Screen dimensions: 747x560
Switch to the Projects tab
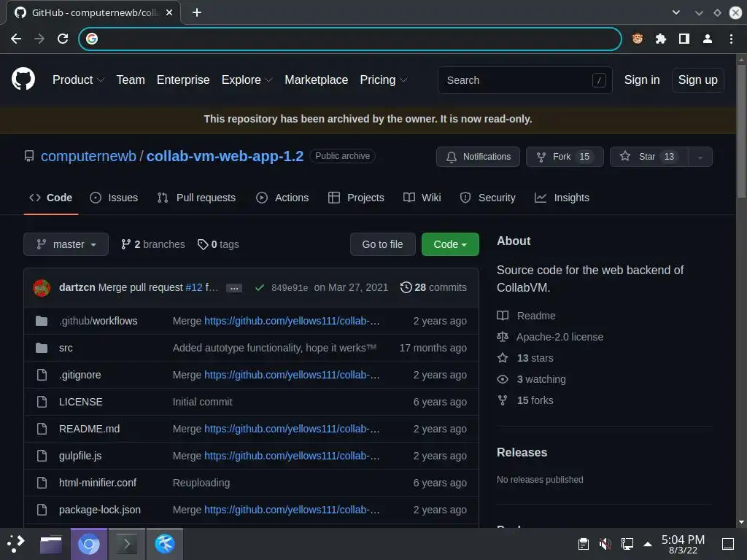[356, 198]
